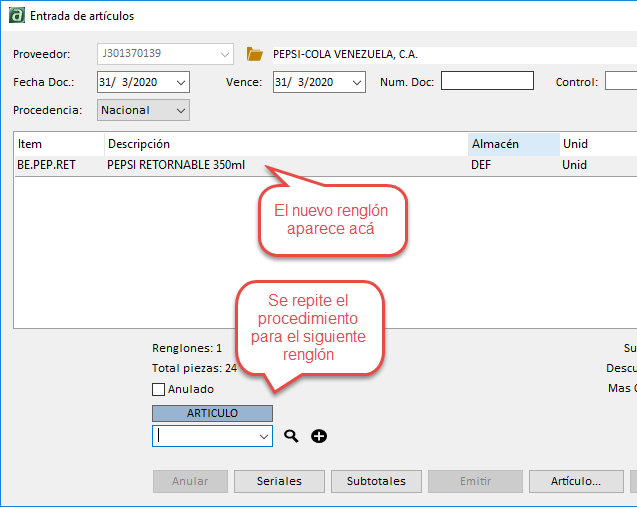Click the plus icon to add article

[x=319, y=436]
